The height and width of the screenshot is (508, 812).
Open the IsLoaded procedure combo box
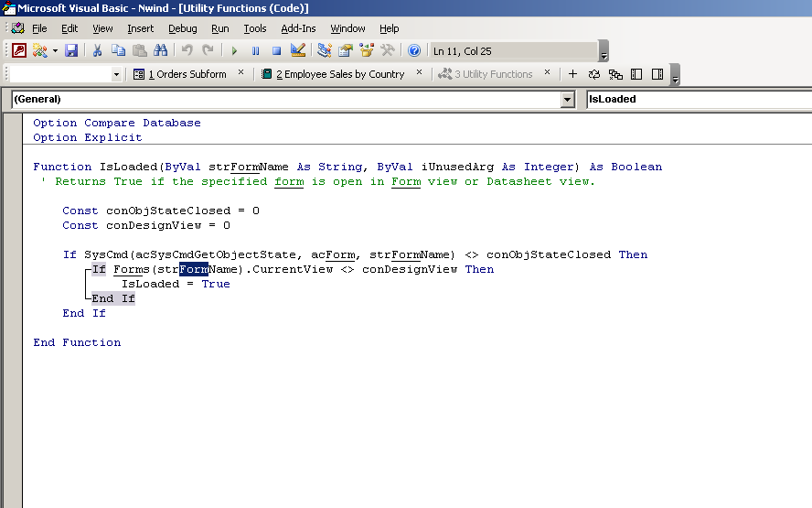click(x=700, y=99)
